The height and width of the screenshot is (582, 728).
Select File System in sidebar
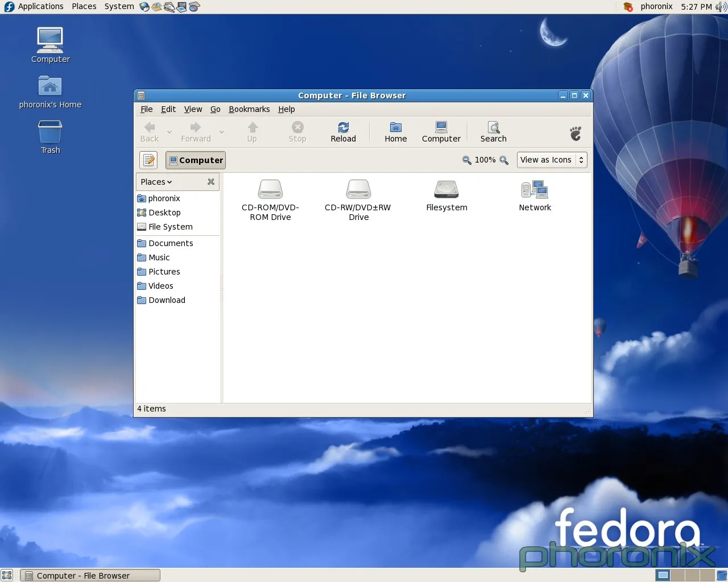(177, 227)
